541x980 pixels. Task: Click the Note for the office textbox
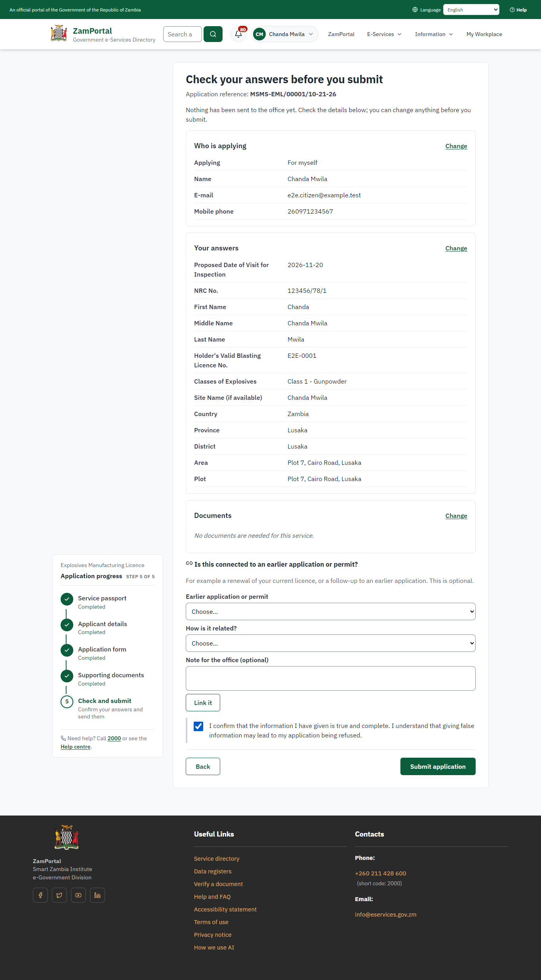[x=331, y=678]
